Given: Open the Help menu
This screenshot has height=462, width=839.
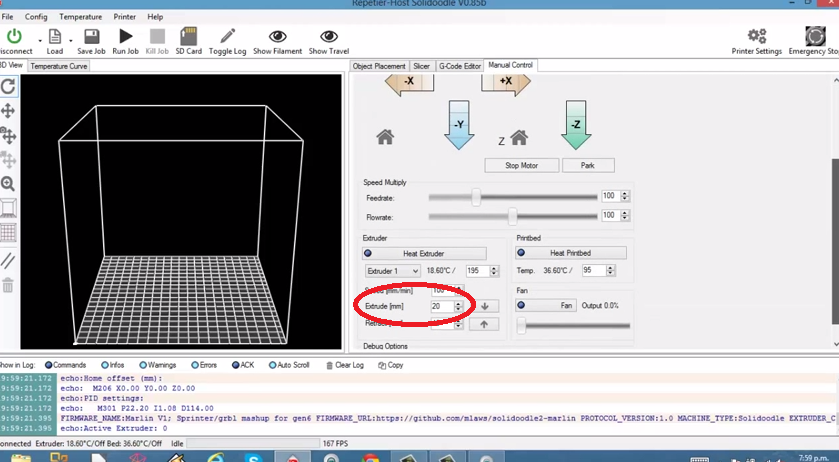Looking at the screenshot, I should pos(155,17).
